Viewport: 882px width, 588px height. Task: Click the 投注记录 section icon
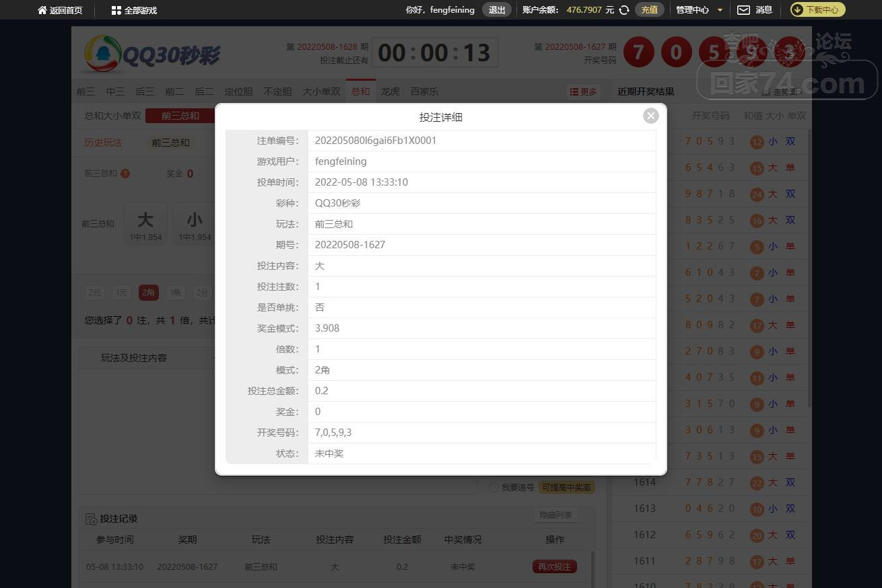coord(91,519)
